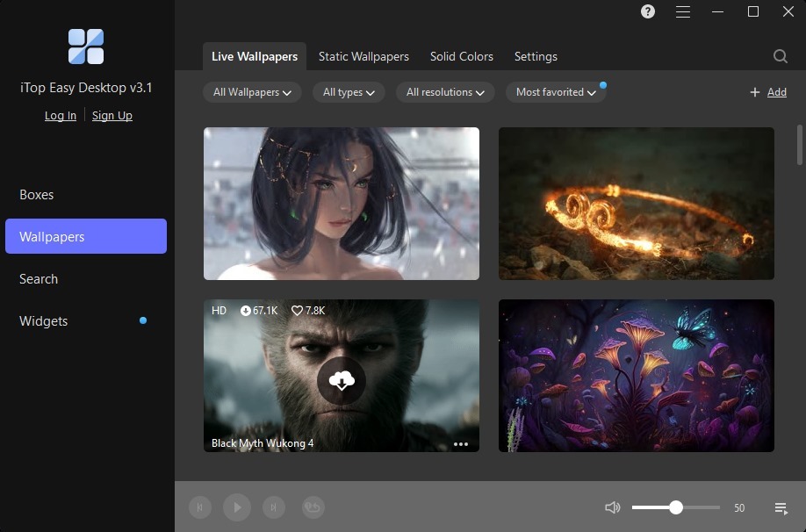The width and height of the screenshot is (806, 532).
Task: Open the Most favorited sorting dropdown
Action: point(555,91)
